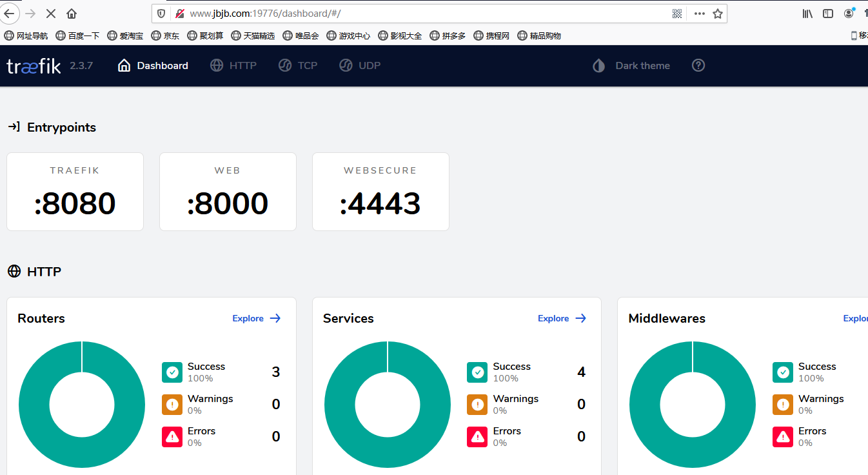Open the QR code icon in address bar
The width and height of the screenshot is (868, 475).
pos(677,14)
